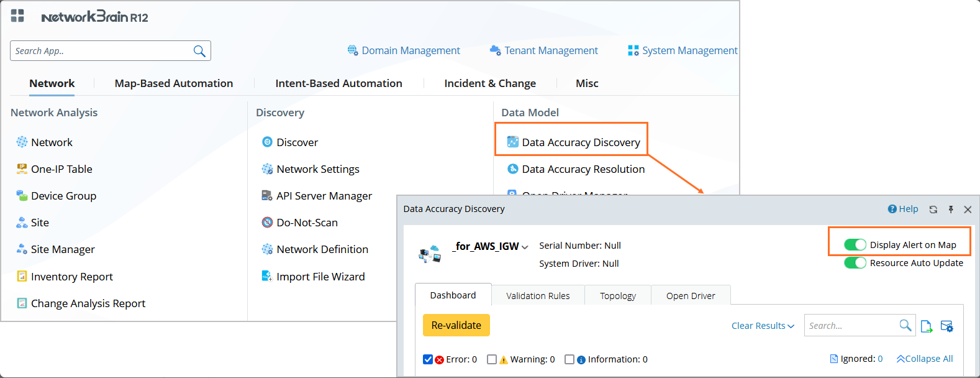Disable the Display Alert on Map toggle
Screen dimensions: 980x378
click(855, 245)
